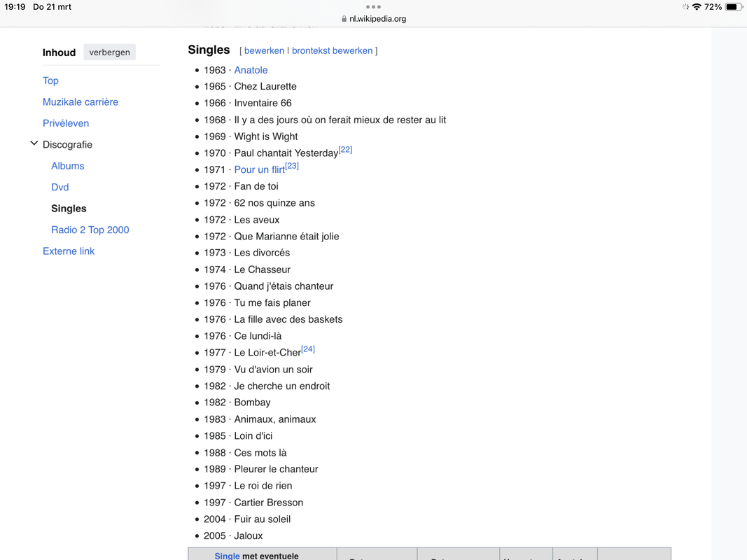Click the Les divorcés entry
Image resolution: width=747 pixels, height=560 pixels.
pos(262,253)
